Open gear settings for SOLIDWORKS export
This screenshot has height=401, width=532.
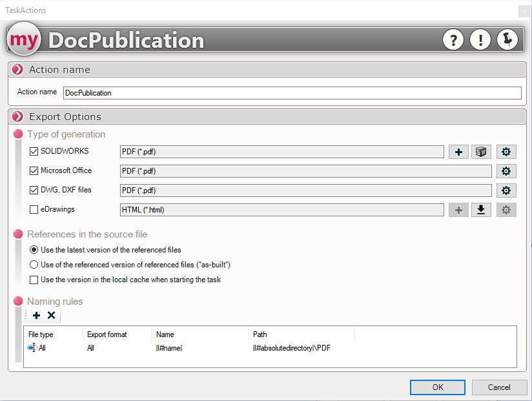point(506,152)
